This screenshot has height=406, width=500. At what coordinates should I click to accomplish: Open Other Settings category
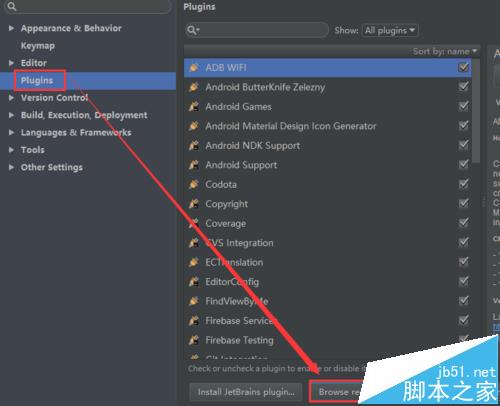[x=52, y=167]
